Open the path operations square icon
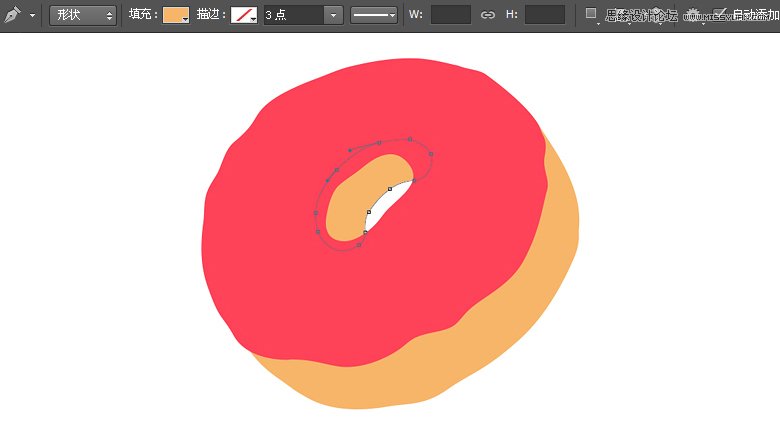The height and width of the screenshot is (440, 780). (591, 14)
